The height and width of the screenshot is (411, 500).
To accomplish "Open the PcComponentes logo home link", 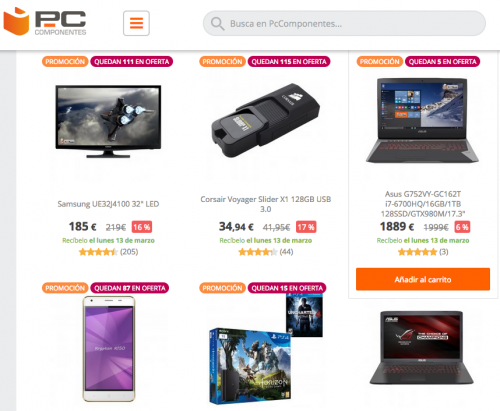I will (45, 22).
